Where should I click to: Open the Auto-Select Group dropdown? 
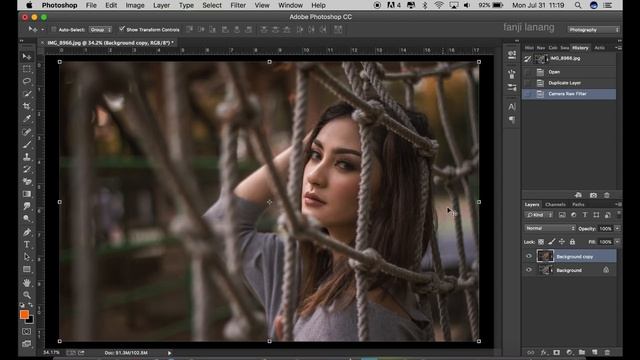click(x=100, y=30)
